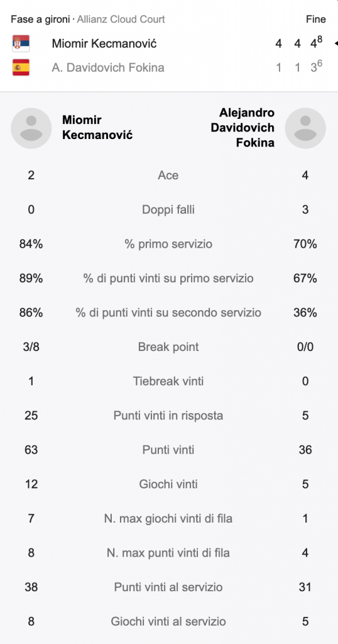
Task: Click Alejandro Davidovich Fokina's avatar placeholder
Action: tap(305, 128)
